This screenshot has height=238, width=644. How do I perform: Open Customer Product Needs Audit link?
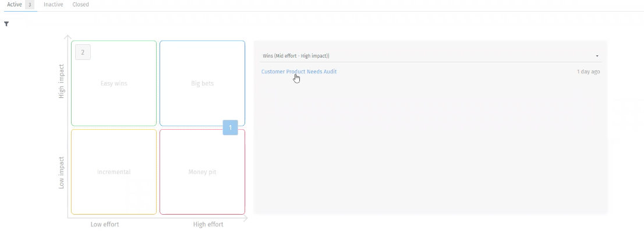(x=299, y=72)
